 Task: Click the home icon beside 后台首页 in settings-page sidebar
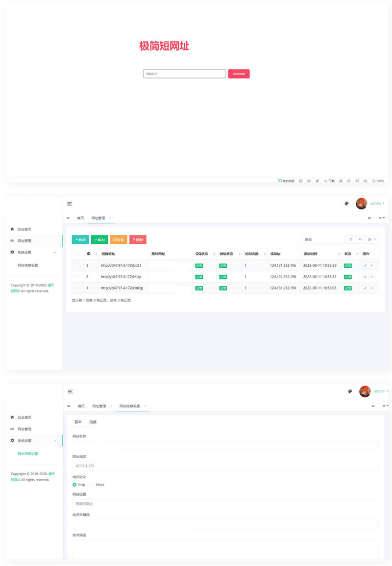(12, 417)
